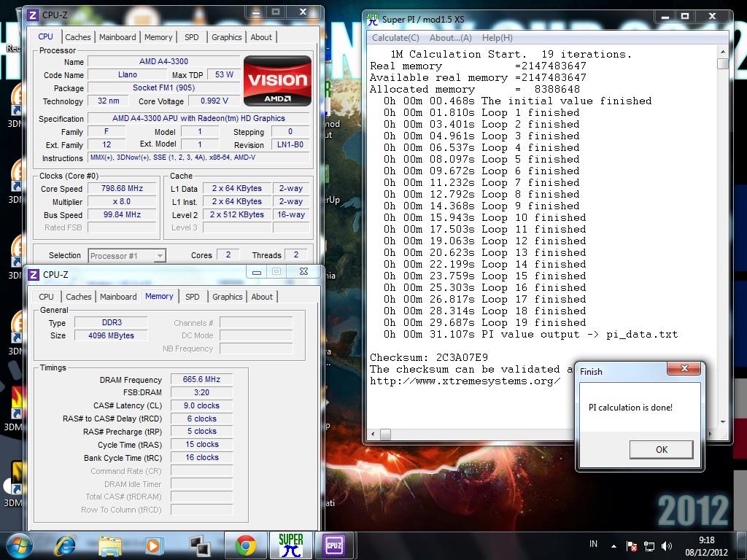This screenshot has width=747, height=560.
Task: Click the display switch taskbar icon
Action: pyautogui.click(x=200, y=545)
